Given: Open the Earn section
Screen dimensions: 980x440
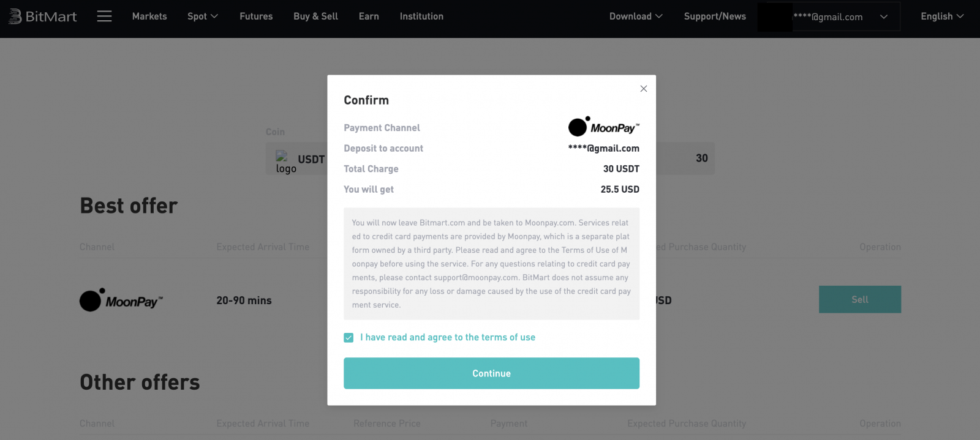Looking at the screenshot, I should (x=369, y=17).
